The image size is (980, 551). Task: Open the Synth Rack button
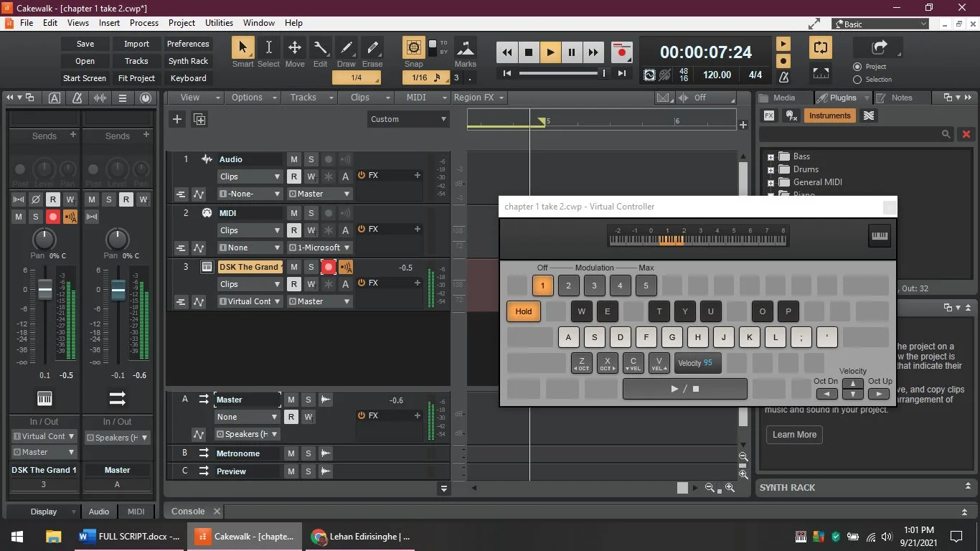point(188,61)
